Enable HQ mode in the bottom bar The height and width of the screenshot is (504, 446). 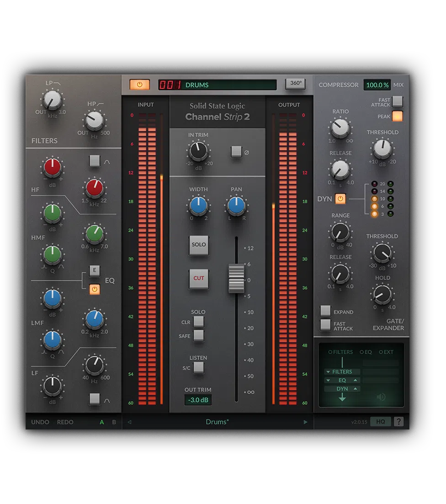pyautogui.click(x=381, y=421)
